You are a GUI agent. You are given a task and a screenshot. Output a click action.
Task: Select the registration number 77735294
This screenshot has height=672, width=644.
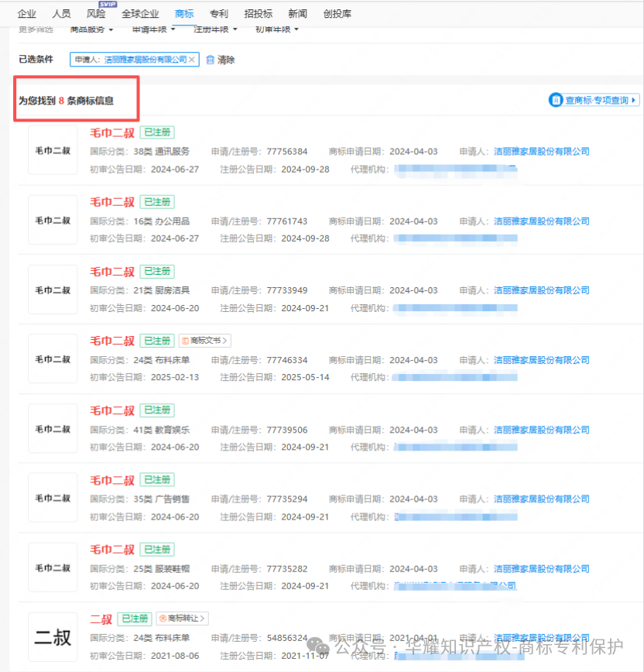[x=287, y=499]
